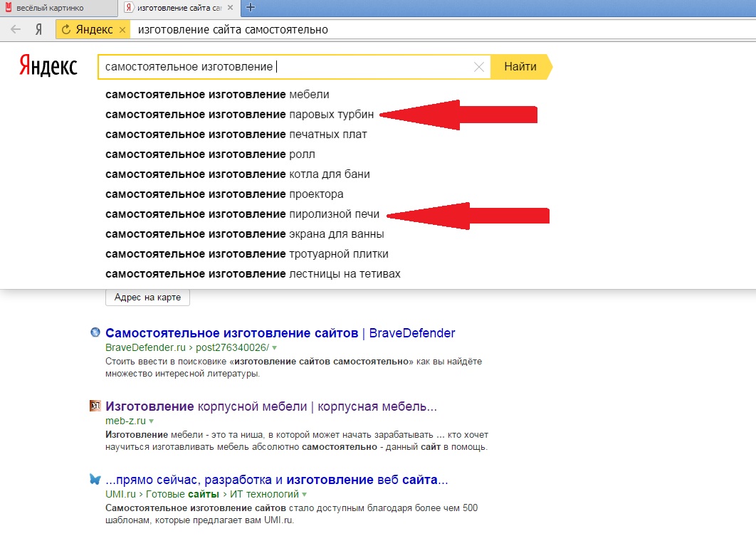Click the Яндекс favicon on second tab

pyautogui.click(x=128, y=7)
